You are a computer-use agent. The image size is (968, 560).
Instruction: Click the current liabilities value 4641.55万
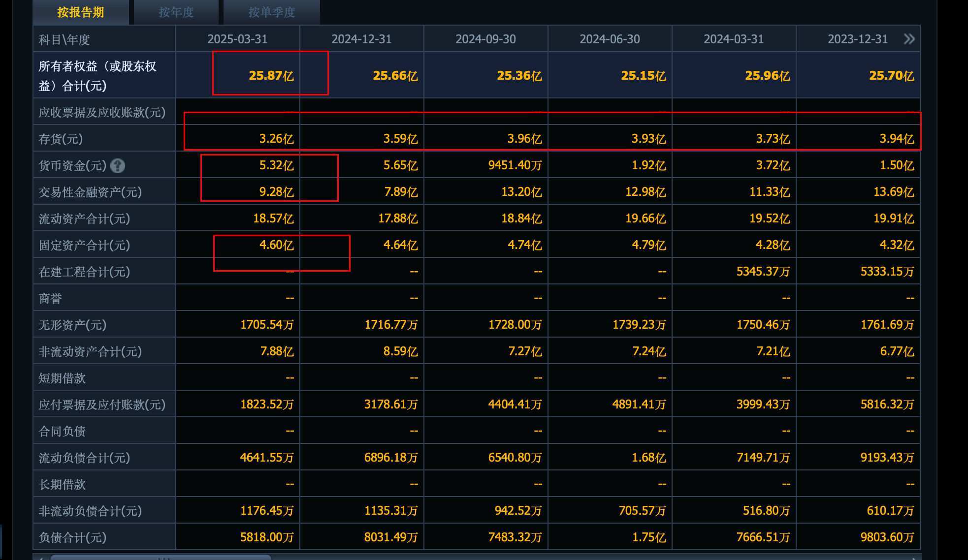[x=267, y=458]
